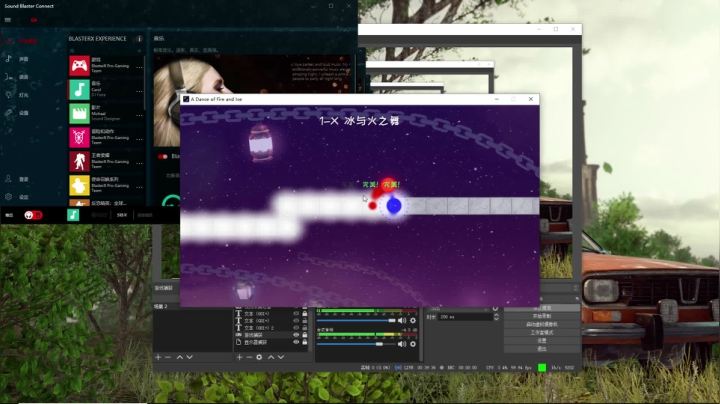
Task: Click 开始录制 start recording in OBS
Action: pyautogui.click(x=542, y=316)
